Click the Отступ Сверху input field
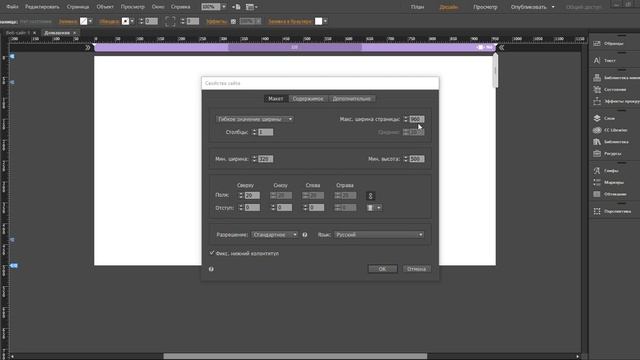This screenshot has height=360, width=640. [252, 208]
